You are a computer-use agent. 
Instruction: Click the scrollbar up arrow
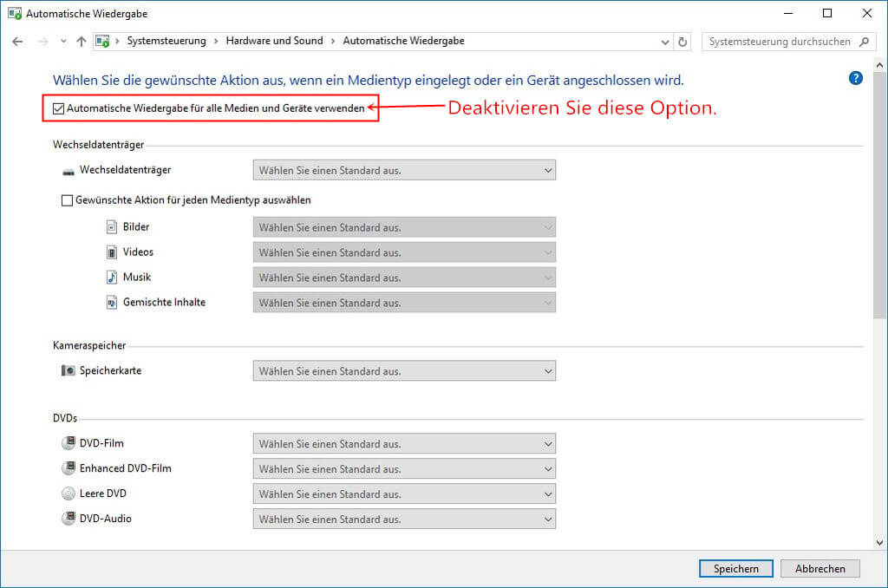click(879, 65)
